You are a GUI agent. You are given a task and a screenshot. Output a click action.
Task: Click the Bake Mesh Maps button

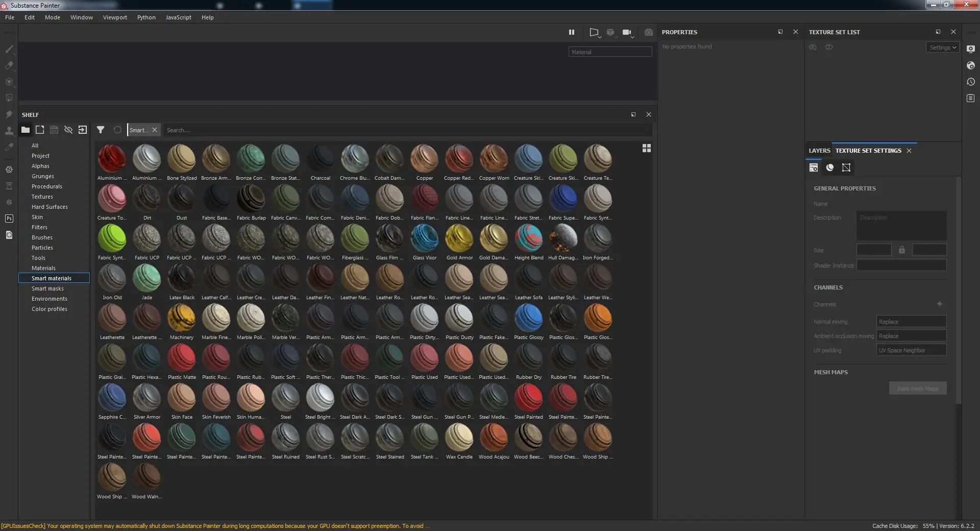click(917, 388)
